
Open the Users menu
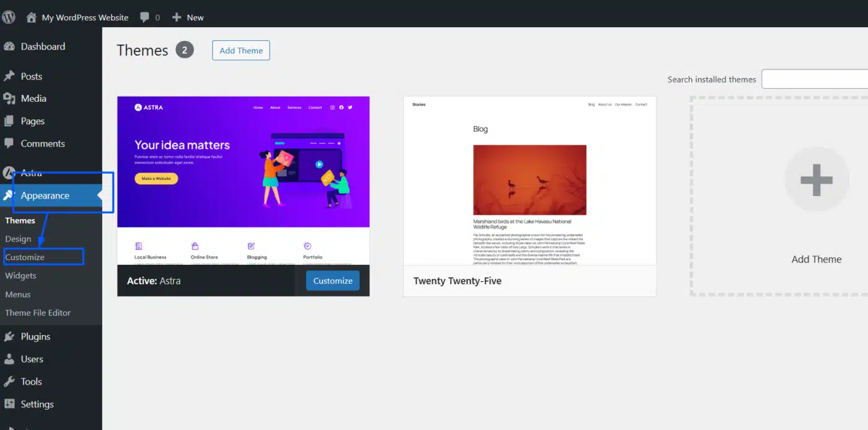[x=32, y=359]
